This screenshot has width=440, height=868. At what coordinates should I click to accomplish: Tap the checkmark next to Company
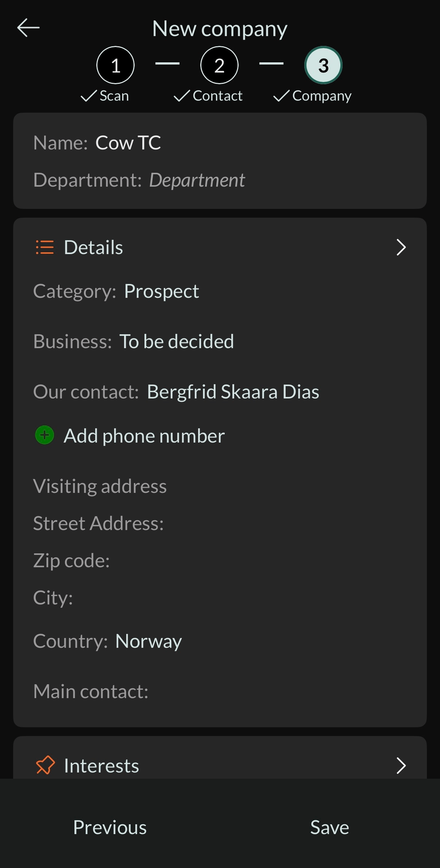click(281, 96)
